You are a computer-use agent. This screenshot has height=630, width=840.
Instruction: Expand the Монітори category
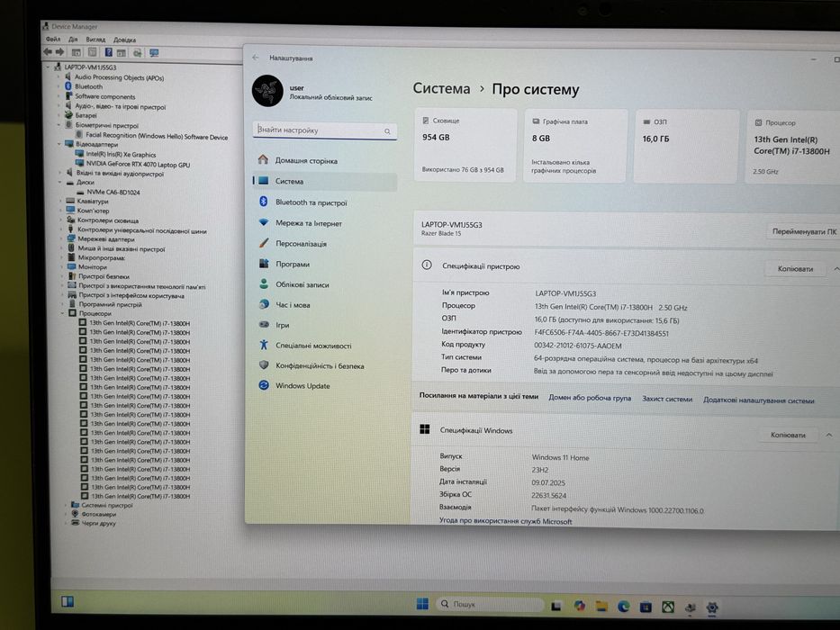tap(62, 266)
